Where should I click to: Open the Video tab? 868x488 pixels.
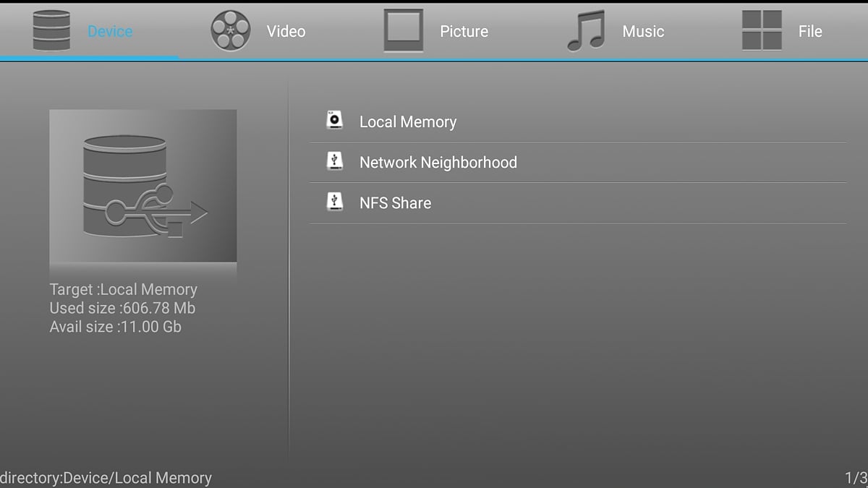(x=286, y=31)
